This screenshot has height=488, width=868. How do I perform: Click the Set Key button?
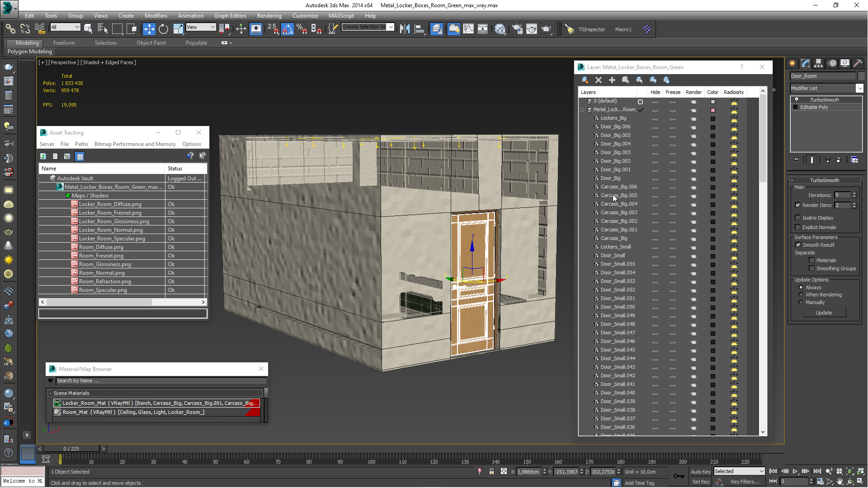(x=701, y=482)
